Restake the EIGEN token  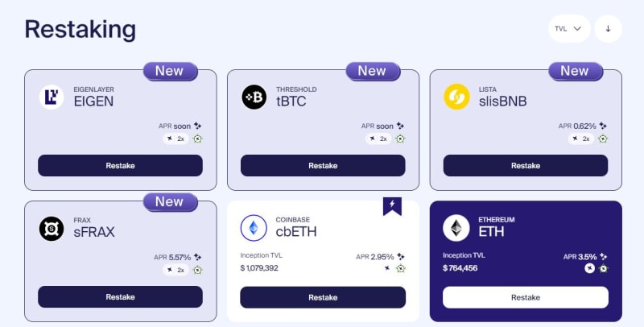click(120, 166)
